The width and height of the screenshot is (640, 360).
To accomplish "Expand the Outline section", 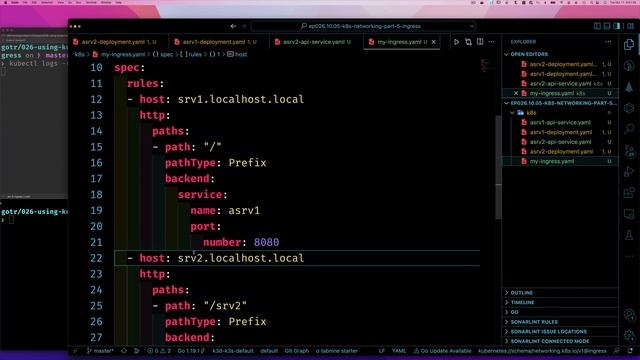I will (560, 293).
